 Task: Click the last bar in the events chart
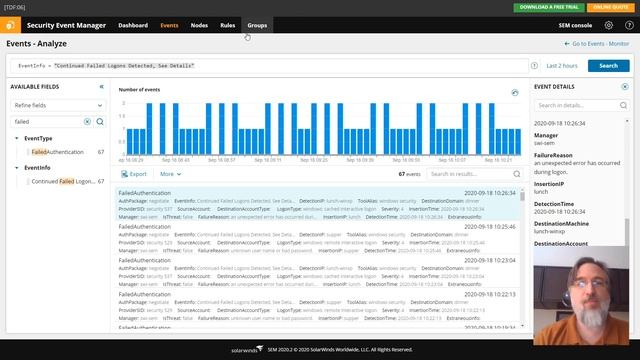click(518, 142)
